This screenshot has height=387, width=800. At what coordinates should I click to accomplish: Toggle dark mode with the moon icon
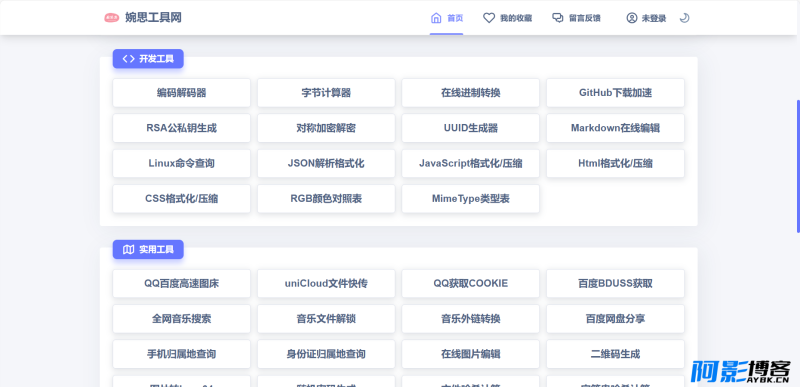pyautogui.click(x=685, y=18)
